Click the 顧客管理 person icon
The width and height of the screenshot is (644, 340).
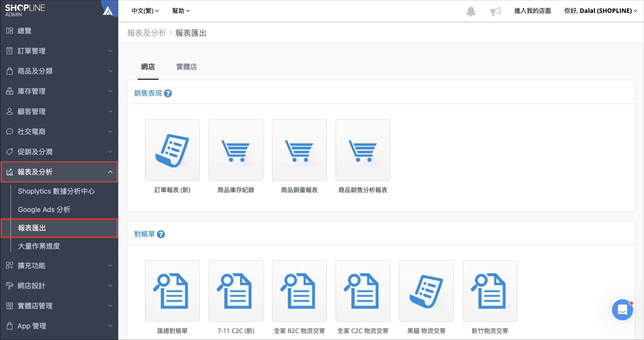[x=9, y=111]
